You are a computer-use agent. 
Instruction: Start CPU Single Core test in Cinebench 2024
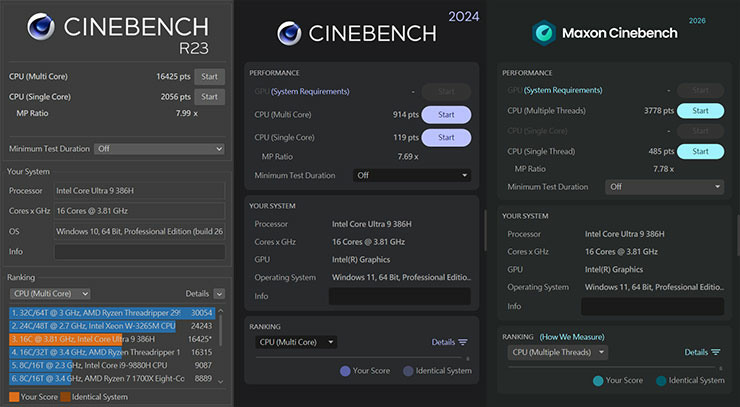[x=446, y=137]
